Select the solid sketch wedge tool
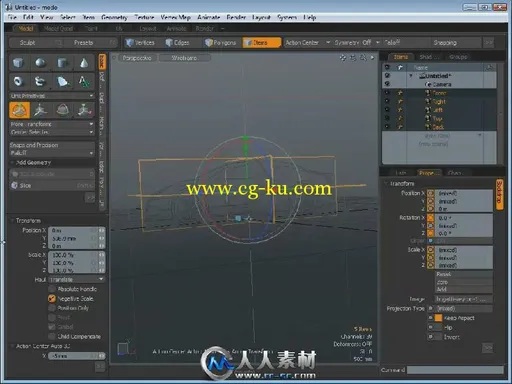The height and width of the screenshot is (384, 512). click(x=62, y=81)
